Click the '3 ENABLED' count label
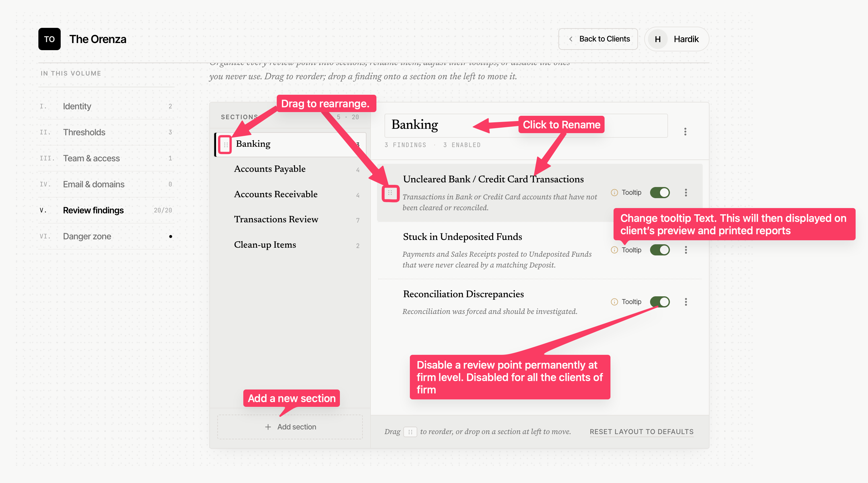 pyautogui.click(x=462, y=145)
